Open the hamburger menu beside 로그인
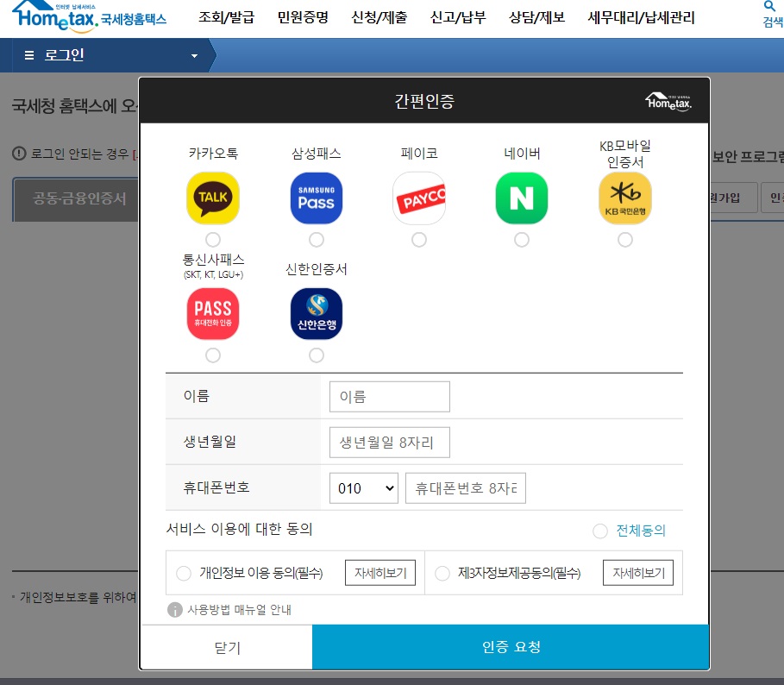 (29, 55)
